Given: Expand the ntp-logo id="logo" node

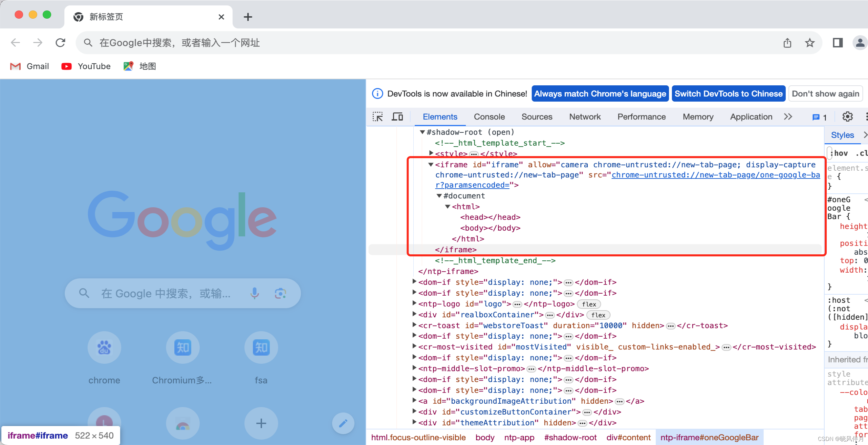Looking at the screenshot, I should pos(414,303).
